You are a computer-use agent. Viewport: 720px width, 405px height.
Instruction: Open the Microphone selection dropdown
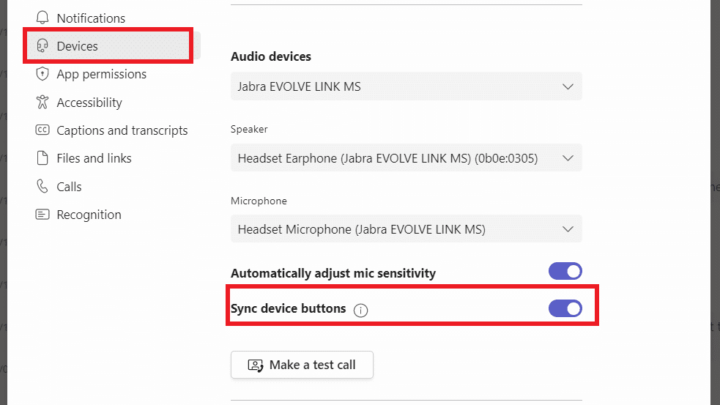click(406, 229)
